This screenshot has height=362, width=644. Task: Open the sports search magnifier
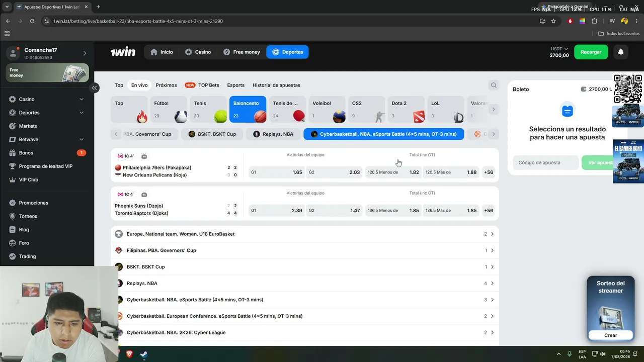point(494,85)
